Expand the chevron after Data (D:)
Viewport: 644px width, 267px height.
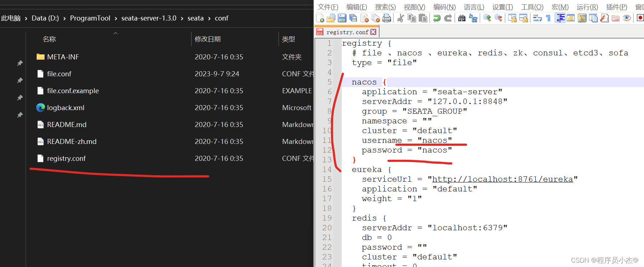click(x=64, y=18)
